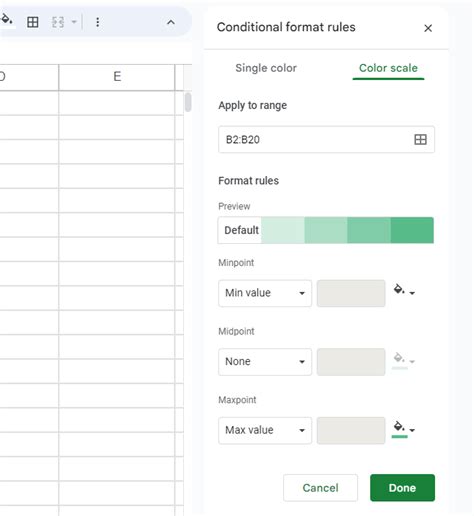Open the Midpoint None dropdown
The image size is (474, 516).
[265, 362]
